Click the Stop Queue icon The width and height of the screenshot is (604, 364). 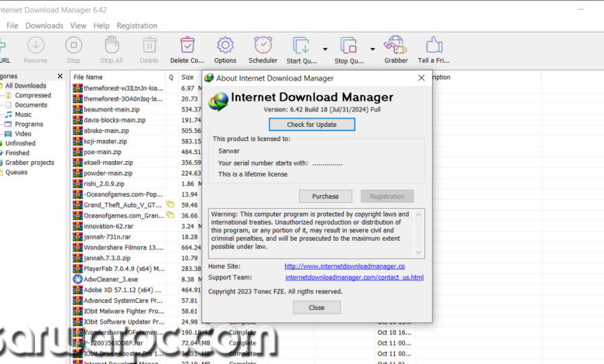tap(348, 46)
